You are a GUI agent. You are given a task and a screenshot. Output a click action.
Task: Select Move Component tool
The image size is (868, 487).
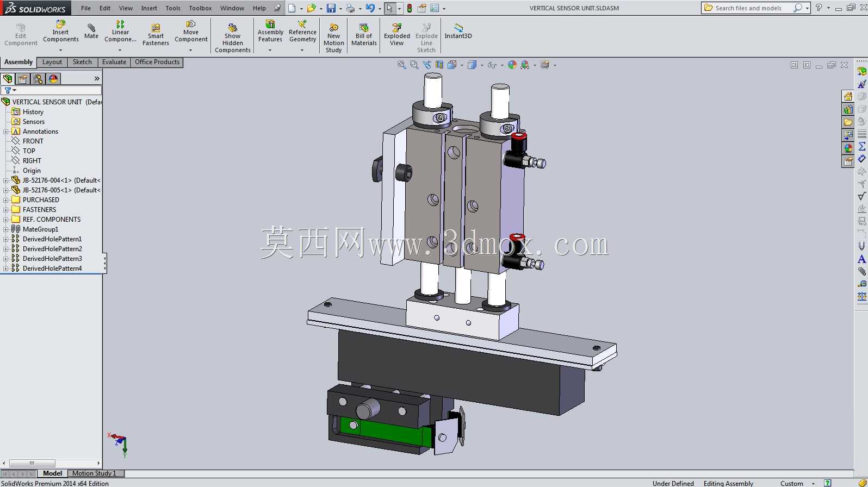coord(191,32)
